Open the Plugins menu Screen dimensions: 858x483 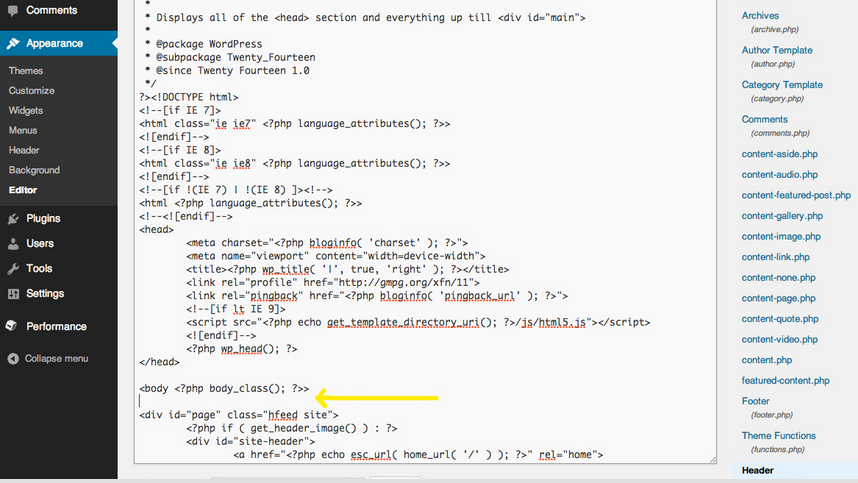pyautogui.click(x=43, y=218)
